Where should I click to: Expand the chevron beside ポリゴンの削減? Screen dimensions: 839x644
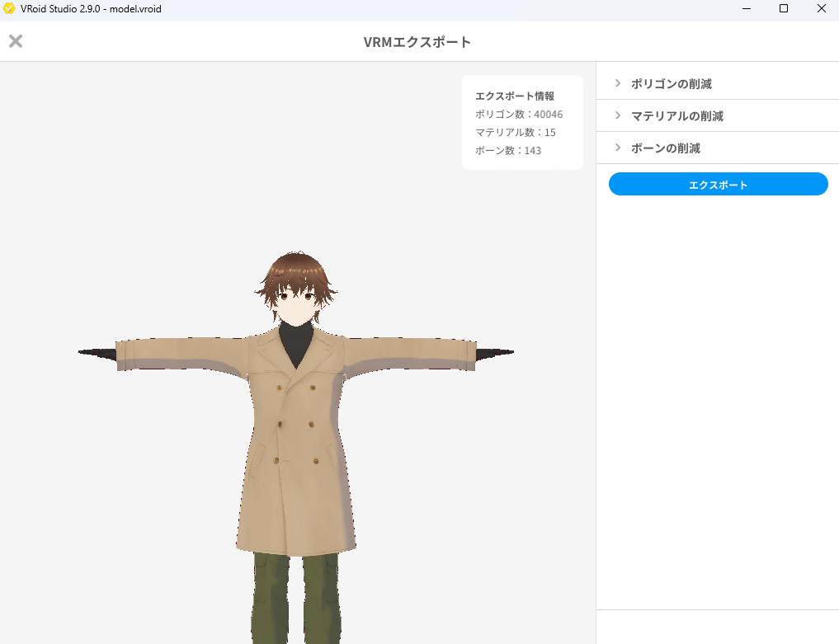pos(617,83)
